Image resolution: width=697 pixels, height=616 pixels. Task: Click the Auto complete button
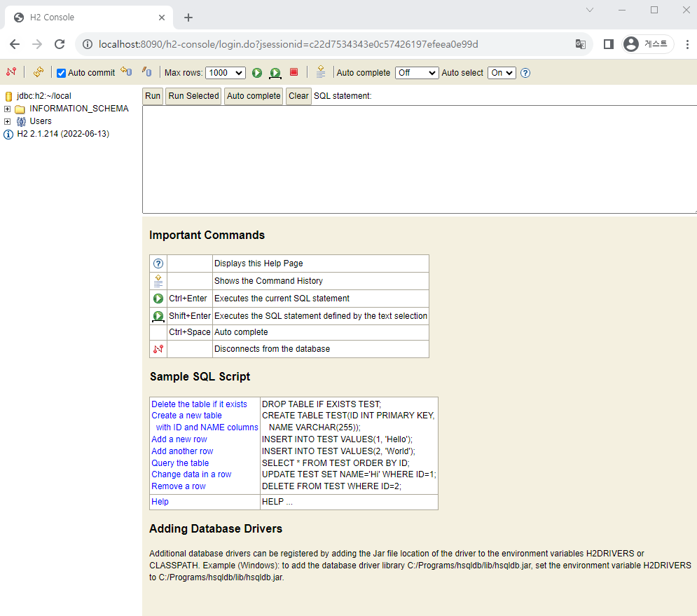pos(254,96)
